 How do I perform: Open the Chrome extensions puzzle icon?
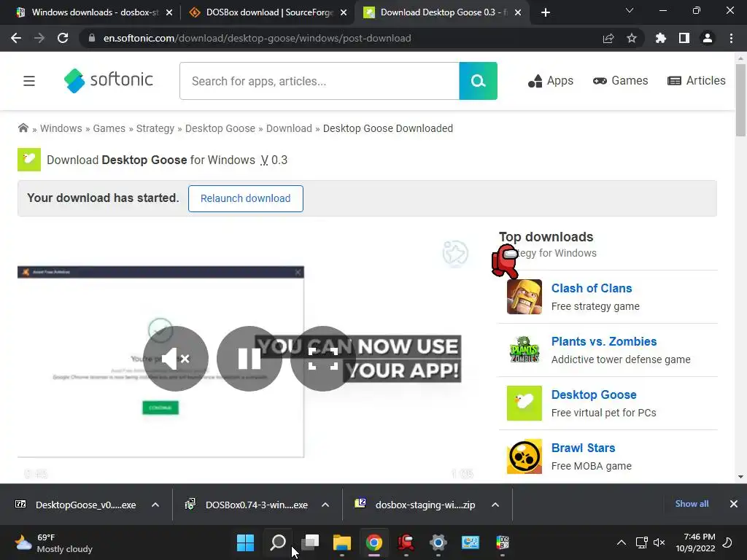click(661, 38)
